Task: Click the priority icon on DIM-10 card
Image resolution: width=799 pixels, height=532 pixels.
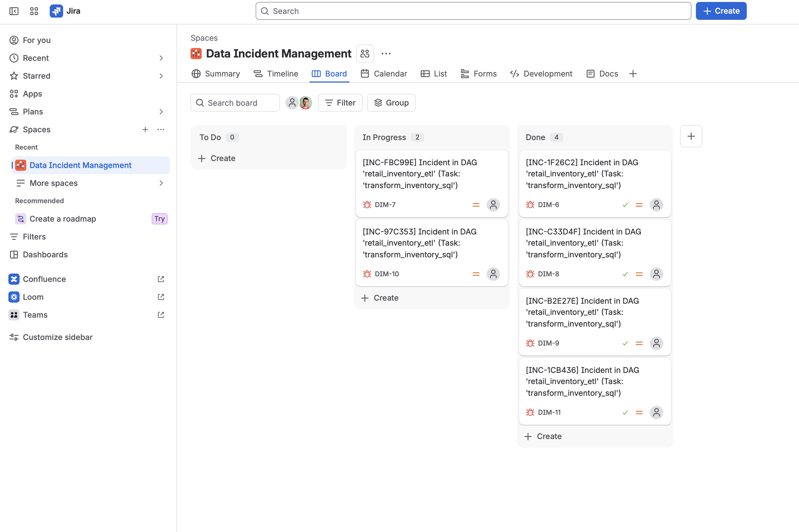Action: coord(476,274)
